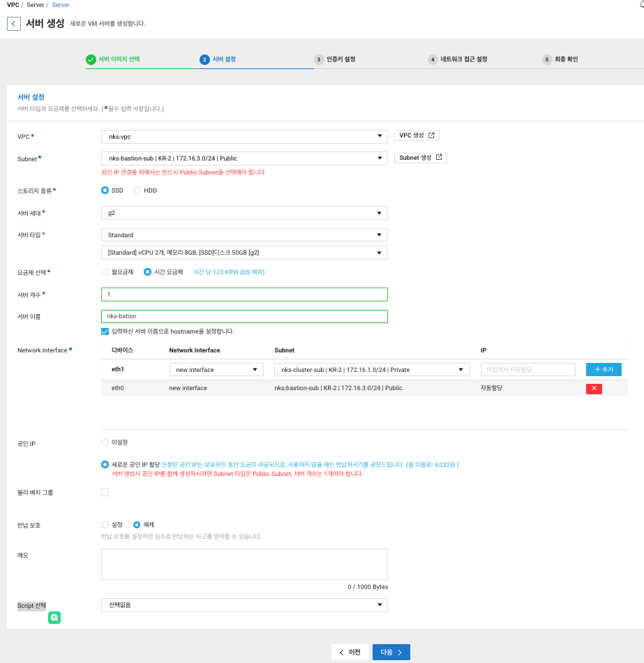Choose 시간 요금제 hourly plan

coord(147,272)
